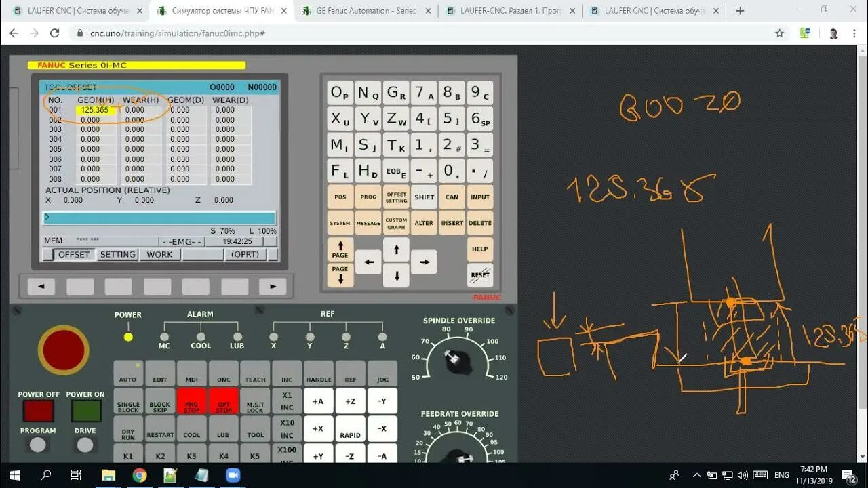Click the RAPID traverse key
The image size is (868, 488).
click(x=351, y=429)
